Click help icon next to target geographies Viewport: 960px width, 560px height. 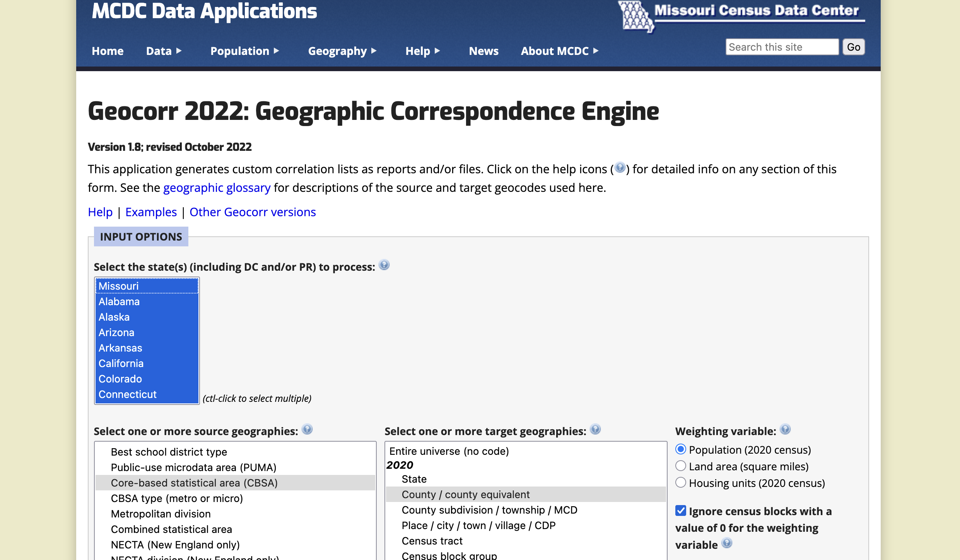click(595, 430)
